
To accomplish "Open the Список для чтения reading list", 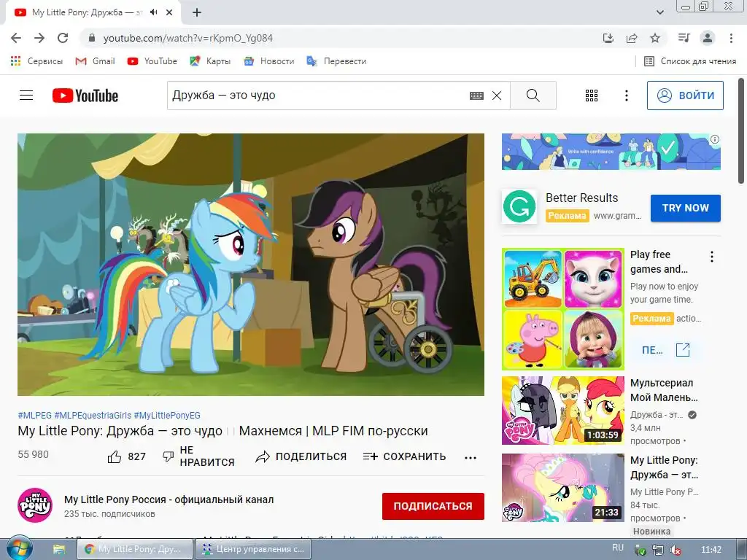I will [690, 61].
